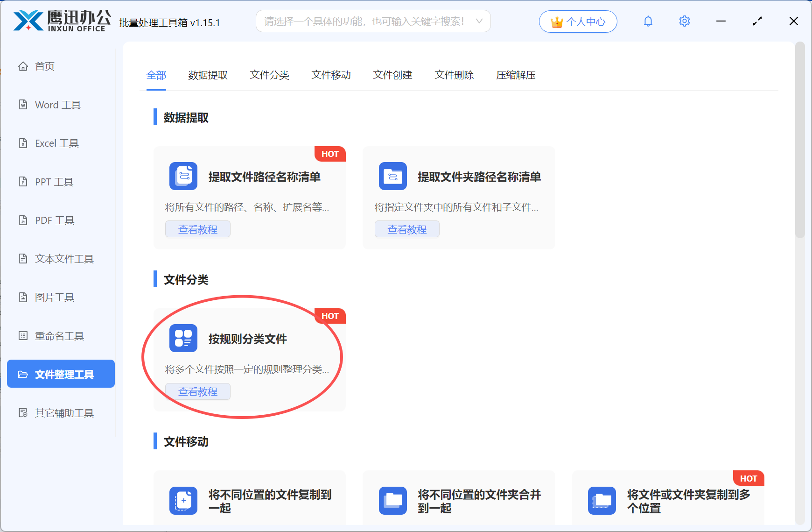Open PDF 工具 in the sidebar

tap(61, 220)
